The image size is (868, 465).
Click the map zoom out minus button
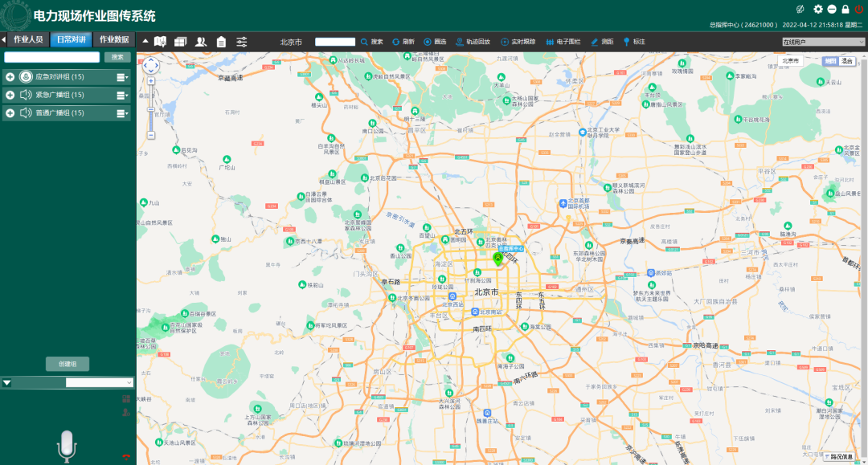click(x=150, y=135)
